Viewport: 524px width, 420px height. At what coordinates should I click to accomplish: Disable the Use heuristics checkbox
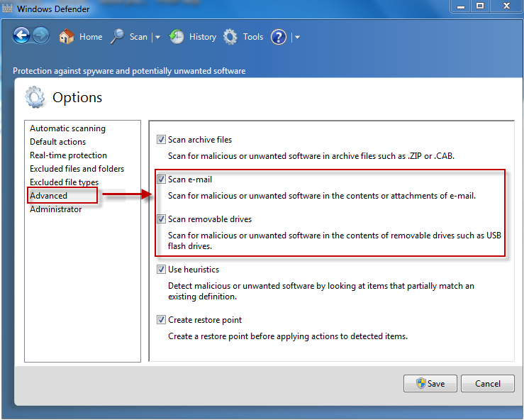pos(161,269)
